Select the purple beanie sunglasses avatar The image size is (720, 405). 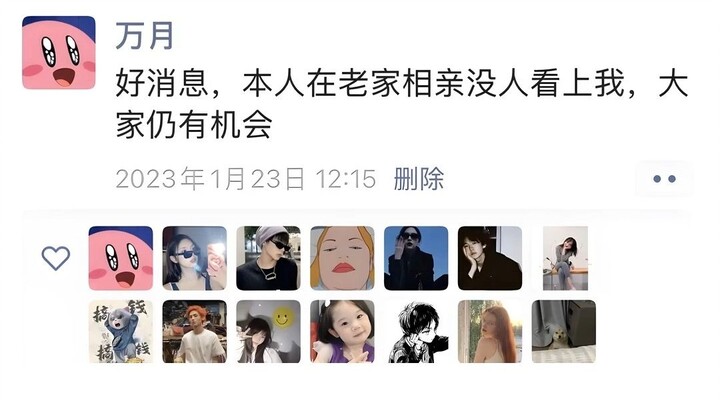tap(269, 258)
